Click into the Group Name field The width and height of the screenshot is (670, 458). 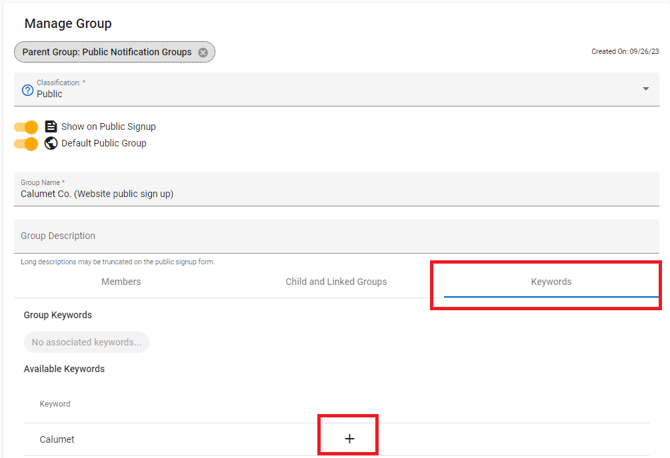pyautogui.click(x=336, y=189)
